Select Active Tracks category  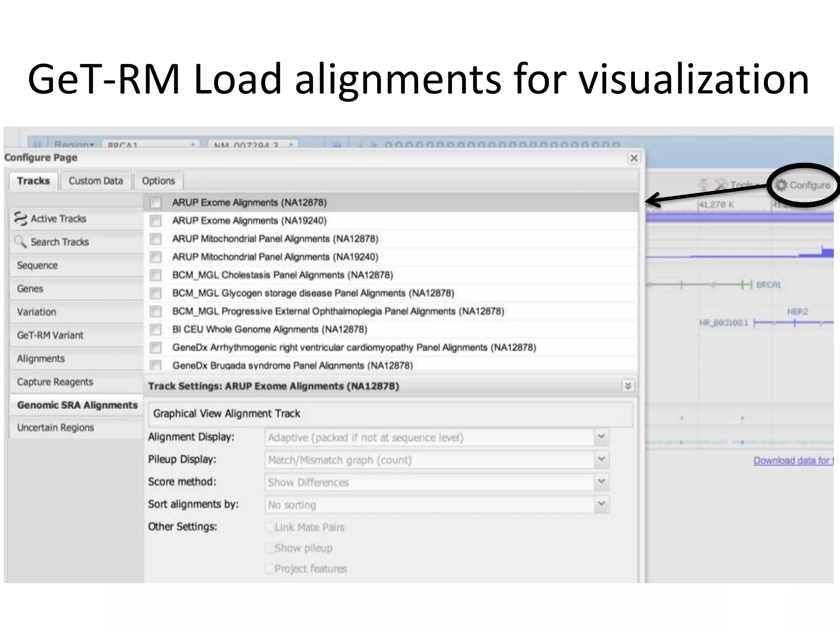point(76,219)
